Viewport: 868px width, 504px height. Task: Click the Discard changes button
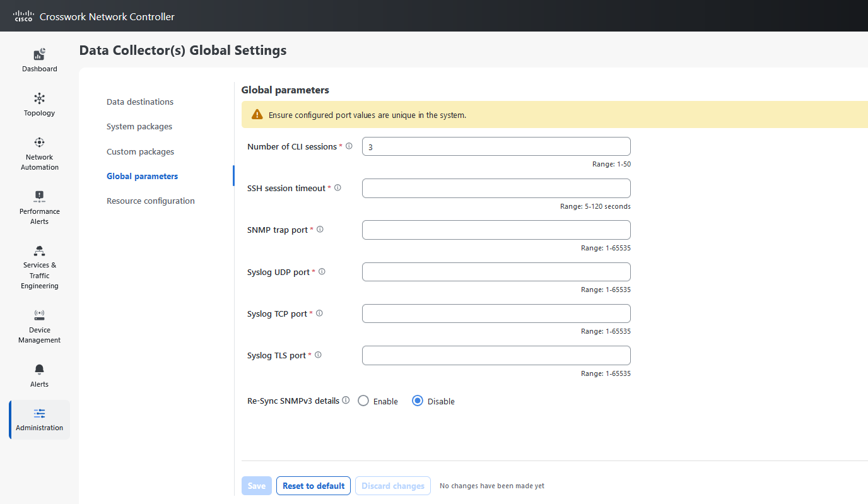(393, 486)
